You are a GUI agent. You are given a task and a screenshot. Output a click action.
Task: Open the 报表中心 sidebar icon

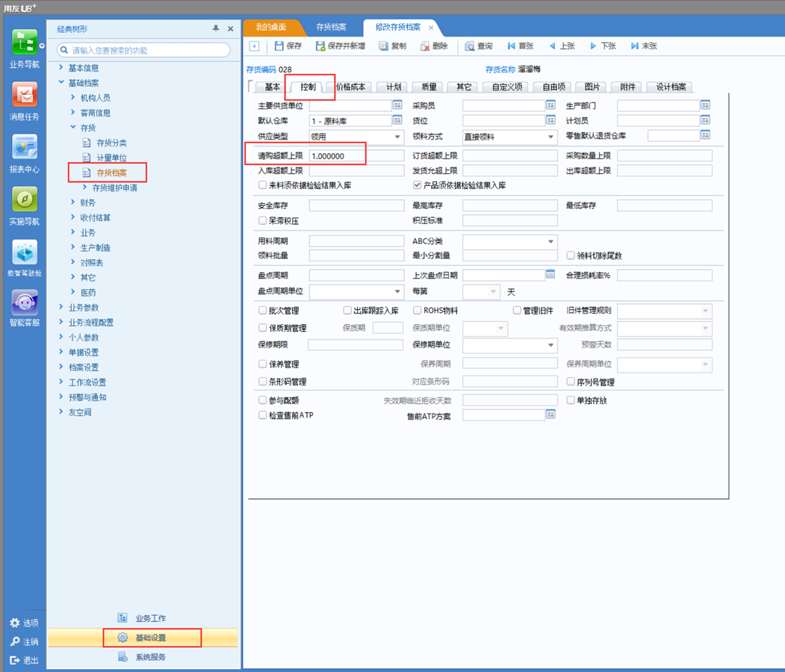[x=25, y=147]
